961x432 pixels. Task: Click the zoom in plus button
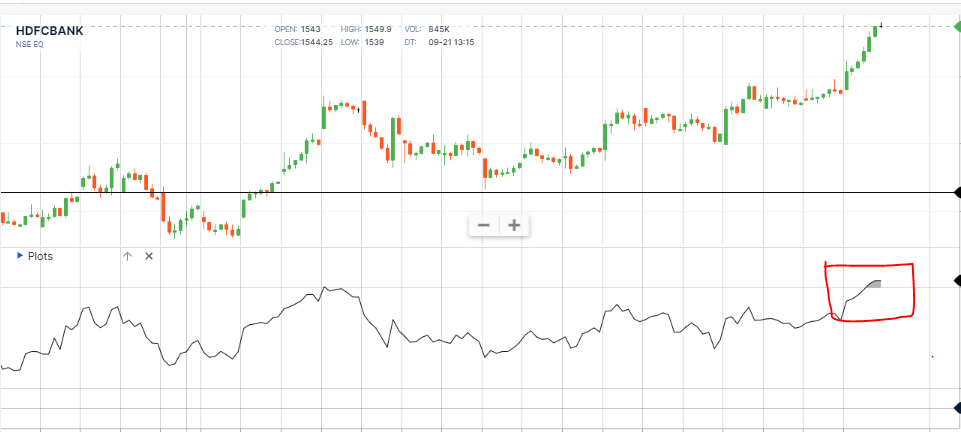click(x=514, y=225)
